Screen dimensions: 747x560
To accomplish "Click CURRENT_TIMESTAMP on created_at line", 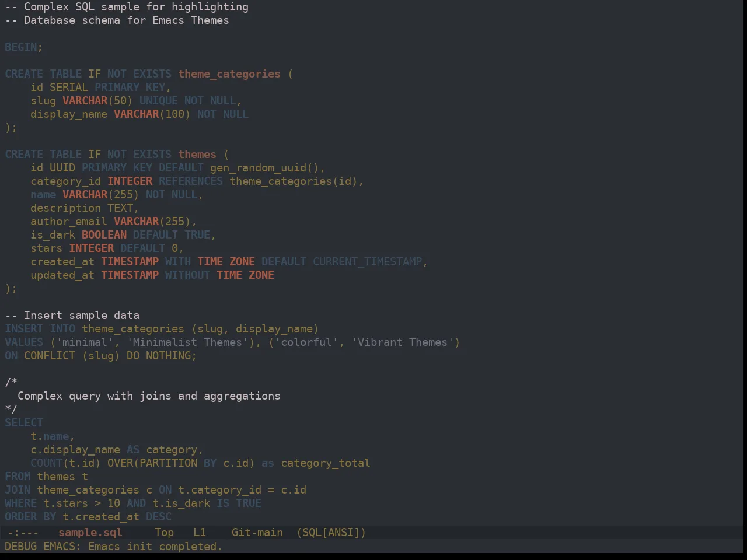I will (x=367, y=261).
